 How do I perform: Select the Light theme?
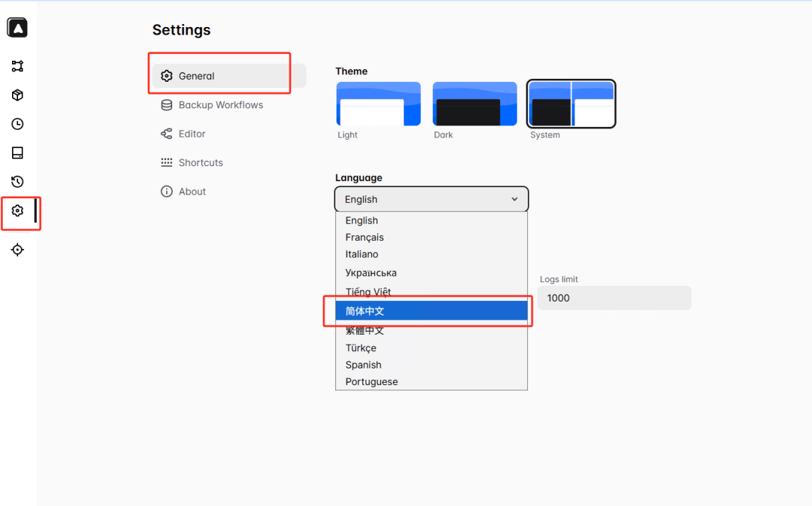(x=378, y=104)
